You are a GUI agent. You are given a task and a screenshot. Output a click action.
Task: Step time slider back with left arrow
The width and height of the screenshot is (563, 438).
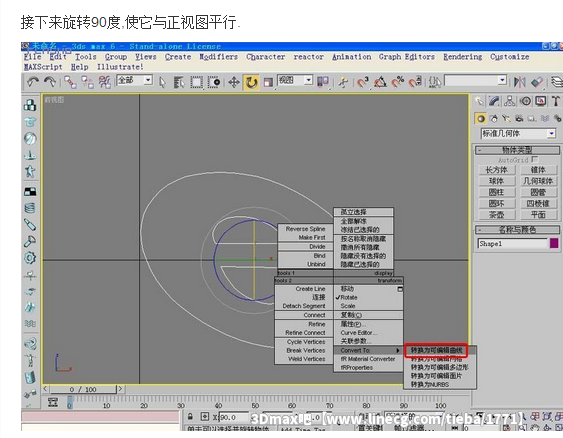click(x=46, y=389)
